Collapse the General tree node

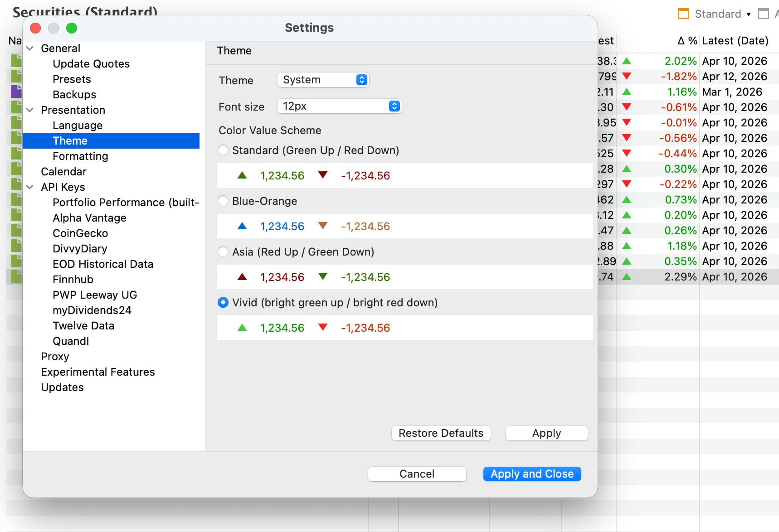pos(30,48)
